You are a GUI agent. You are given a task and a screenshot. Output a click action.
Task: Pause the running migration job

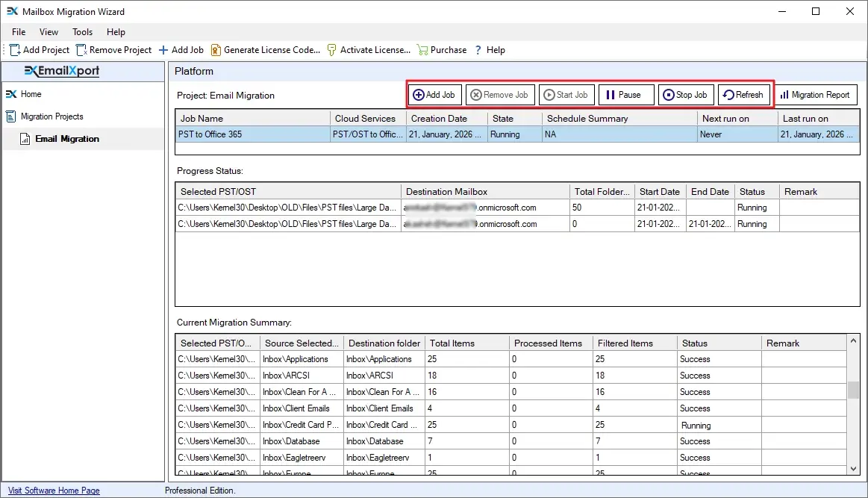pyautogui.click(x=625, y=95)
